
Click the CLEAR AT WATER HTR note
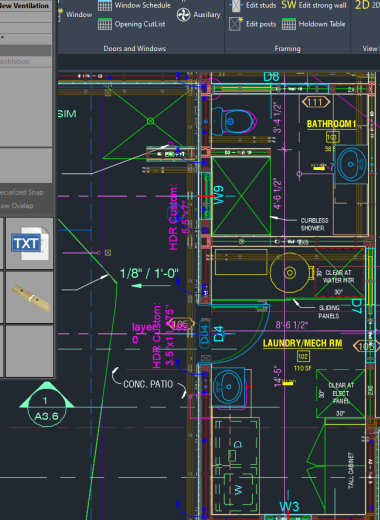[338, 277]
